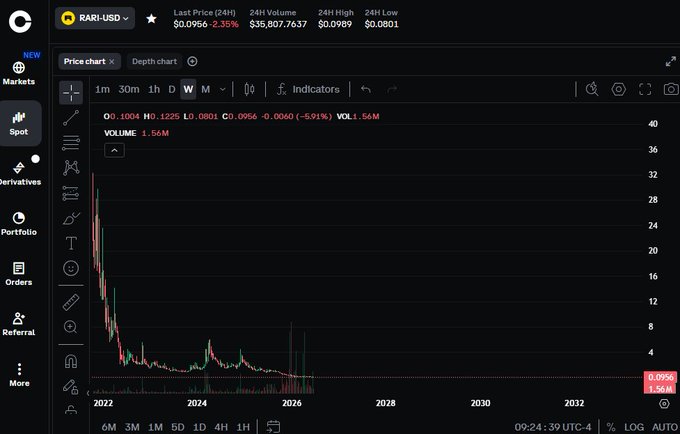Select the Text annotation tool
680x434 pixels.
(x=71, y=243)
